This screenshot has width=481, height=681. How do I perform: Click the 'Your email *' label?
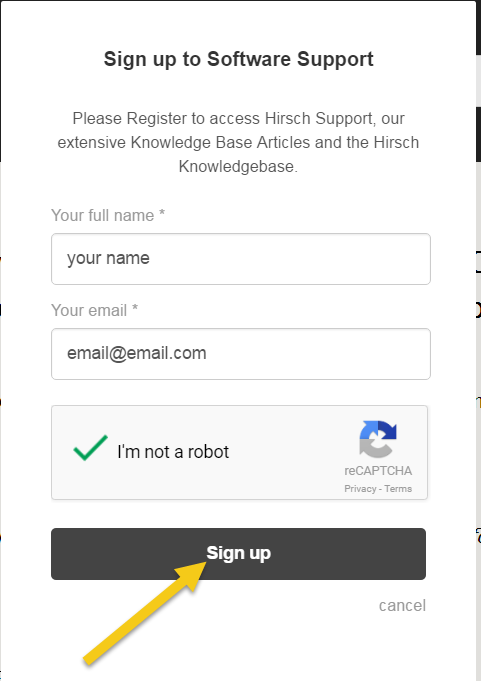pyautogui.click(x=94, y=310)
